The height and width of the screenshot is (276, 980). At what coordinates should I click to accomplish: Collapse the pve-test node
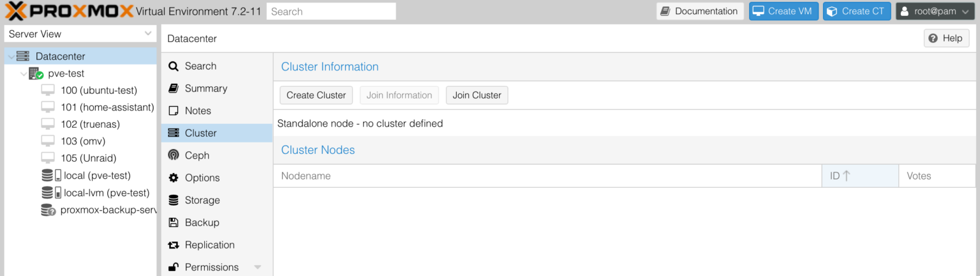pos(23,73)
